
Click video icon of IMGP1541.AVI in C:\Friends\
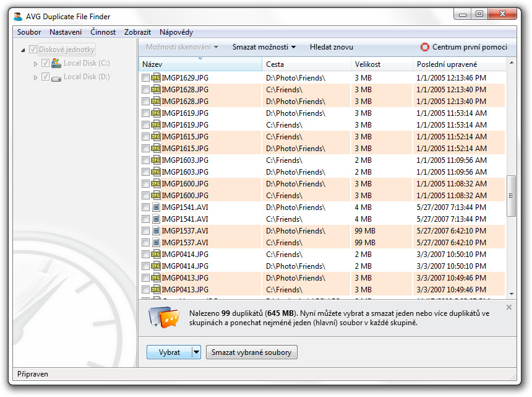[x=156, y=219]
